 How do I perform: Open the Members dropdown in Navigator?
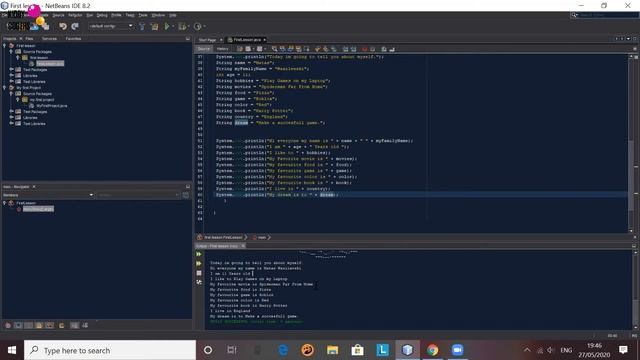tap(48, 195)
